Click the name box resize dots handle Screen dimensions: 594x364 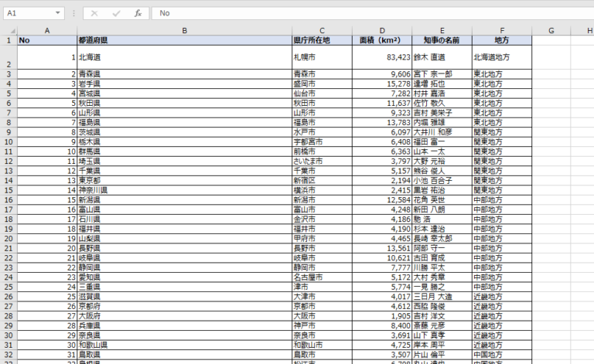pyautogui.click(x=73, y=13)
